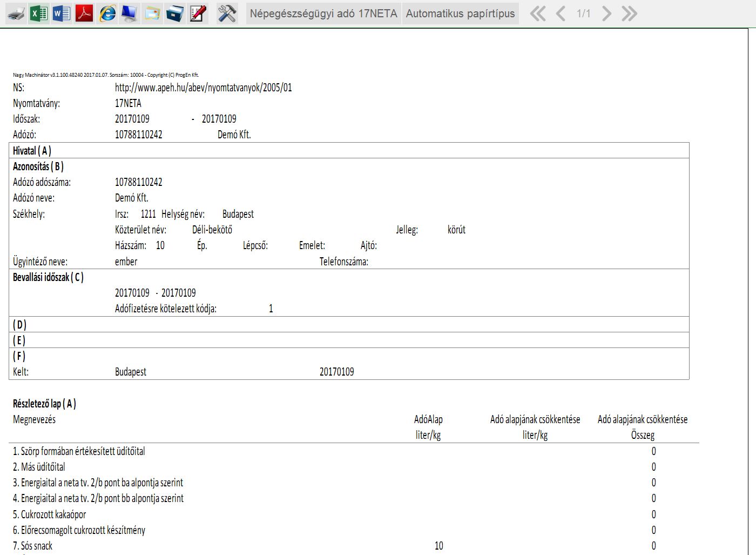The height and width of the screenshot is (555, 756).
Task: Open the Népegészségügyi adó 17NETA selector
Action: click(x=323, y=14)
